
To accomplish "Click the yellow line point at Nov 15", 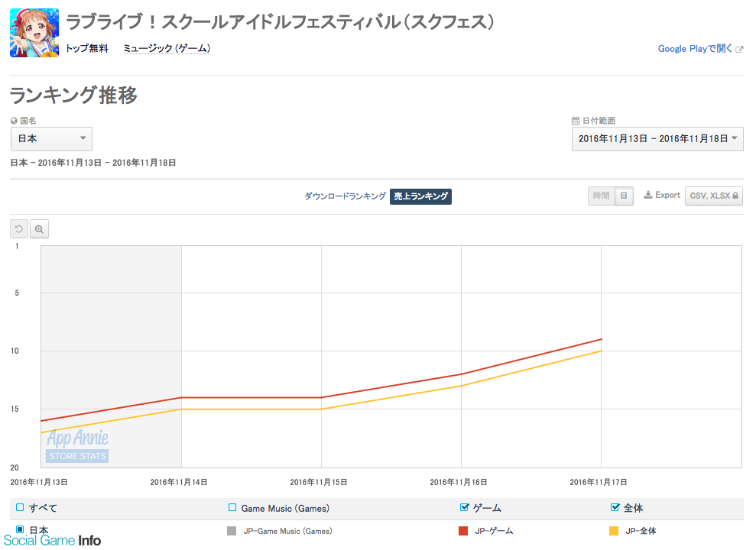I will [x=322, y=409].
